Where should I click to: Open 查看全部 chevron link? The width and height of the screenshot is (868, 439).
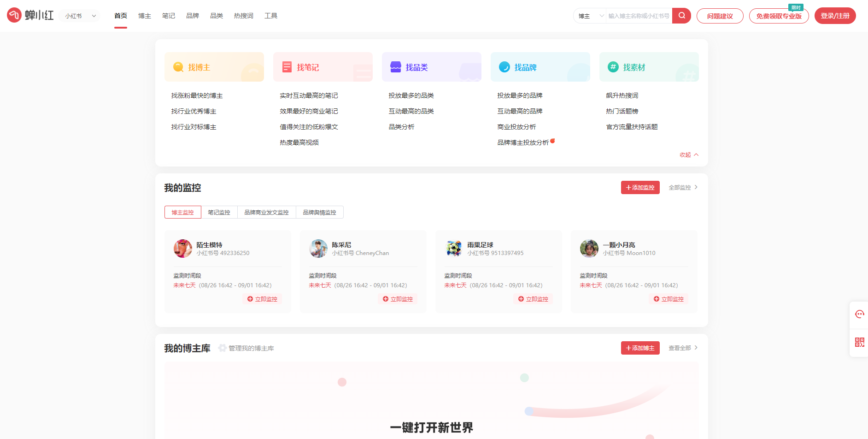click(683, 348)
